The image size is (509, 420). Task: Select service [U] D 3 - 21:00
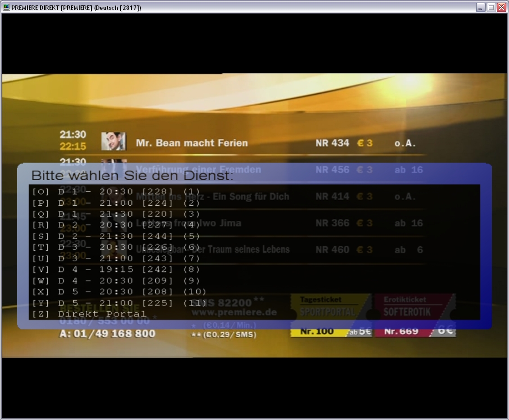click(x=116, y=258)
